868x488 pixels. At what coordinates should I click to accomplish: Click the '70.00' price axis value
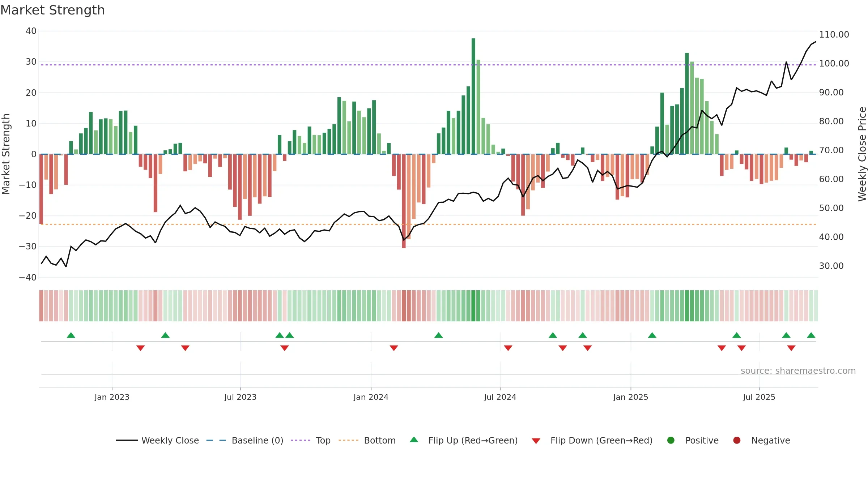pyautogui.click(x=831, y=150)
